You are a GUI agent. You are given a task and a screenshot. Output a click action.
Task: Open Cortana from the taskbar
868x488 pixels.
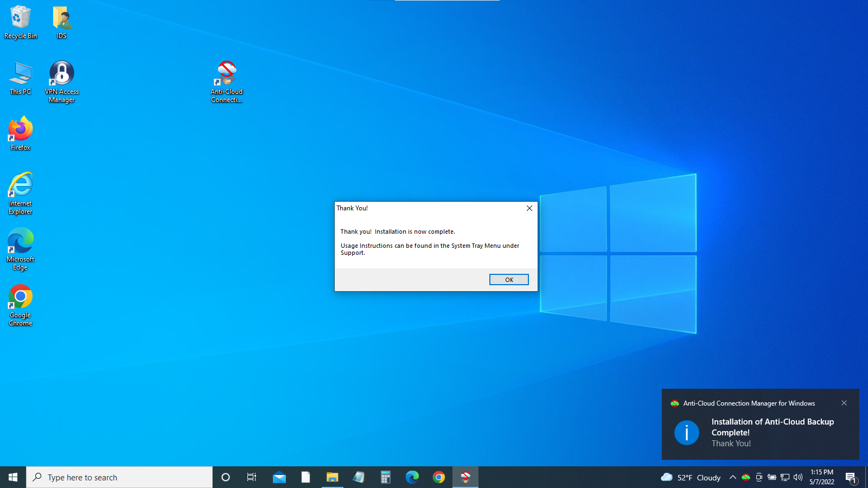click(x=226, y=477)
